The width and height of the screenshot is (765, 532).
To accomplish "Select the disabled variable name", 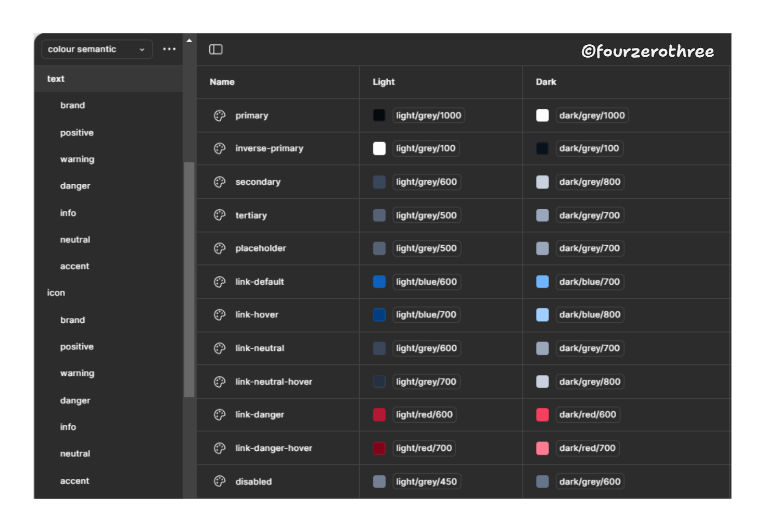I will coord(253,482).
